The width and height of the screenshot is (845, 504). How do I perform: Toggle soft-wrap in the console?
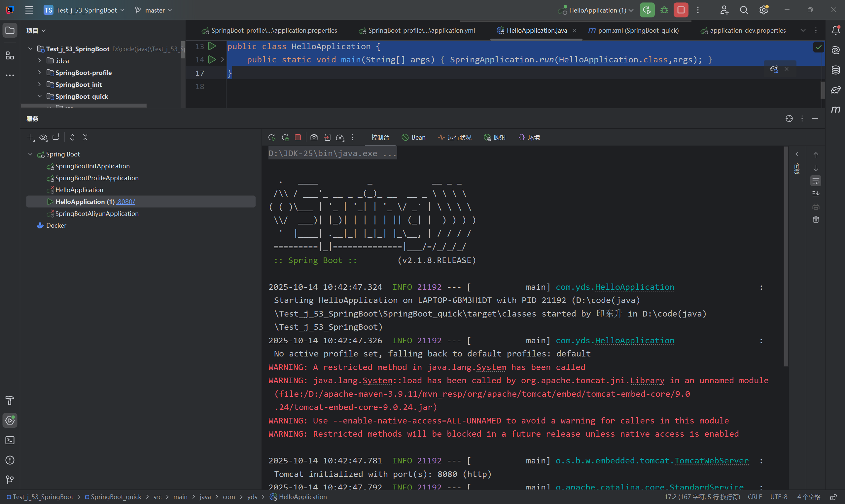coord(815,181)
